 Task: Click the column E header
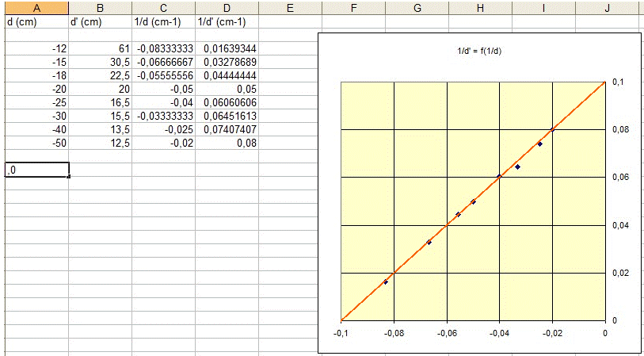(290, 7)
